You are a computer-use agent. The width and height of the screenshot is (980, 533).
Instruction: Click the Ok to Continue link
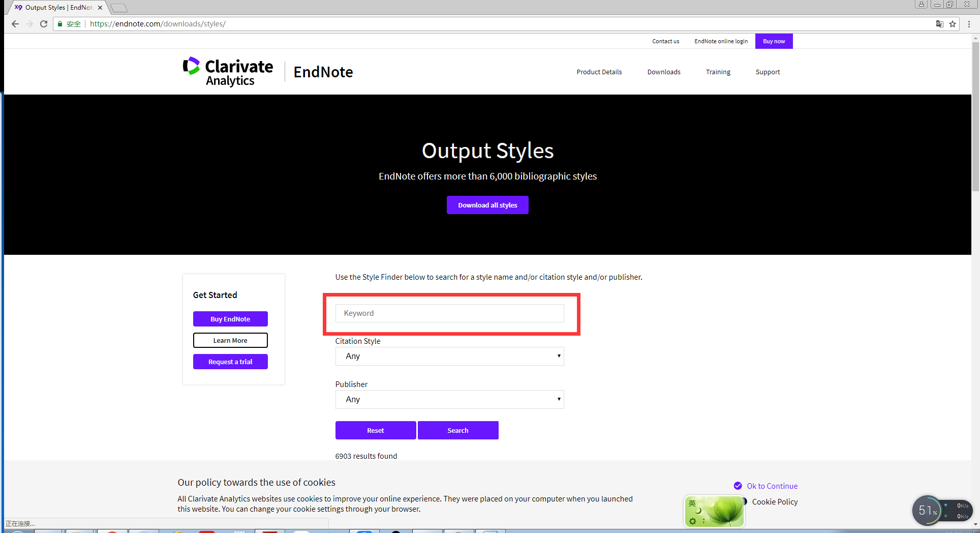[x=772, y=486]
